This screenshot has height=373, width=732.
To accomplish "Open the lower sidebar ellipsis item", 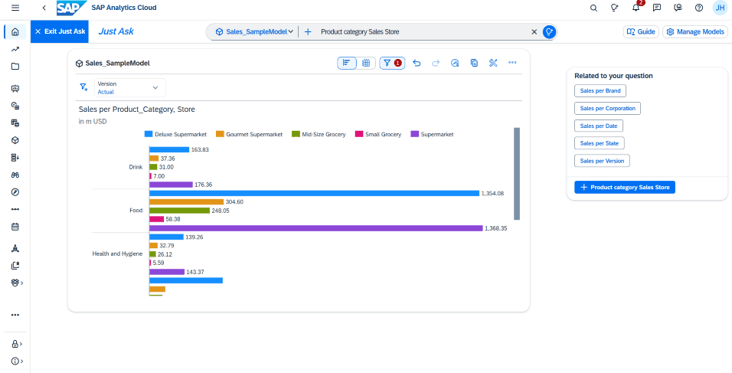I will tap(15, 315).
